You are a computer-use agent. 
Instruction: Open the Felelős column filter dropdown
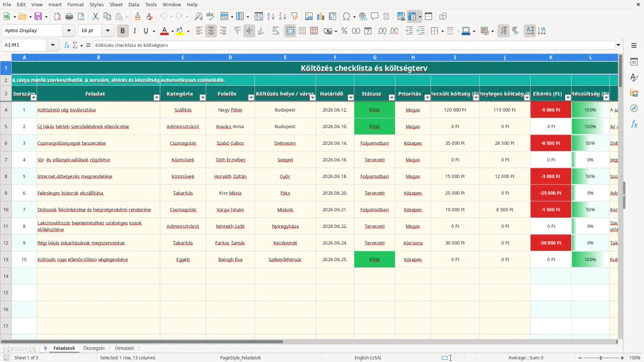click(251, 98)
